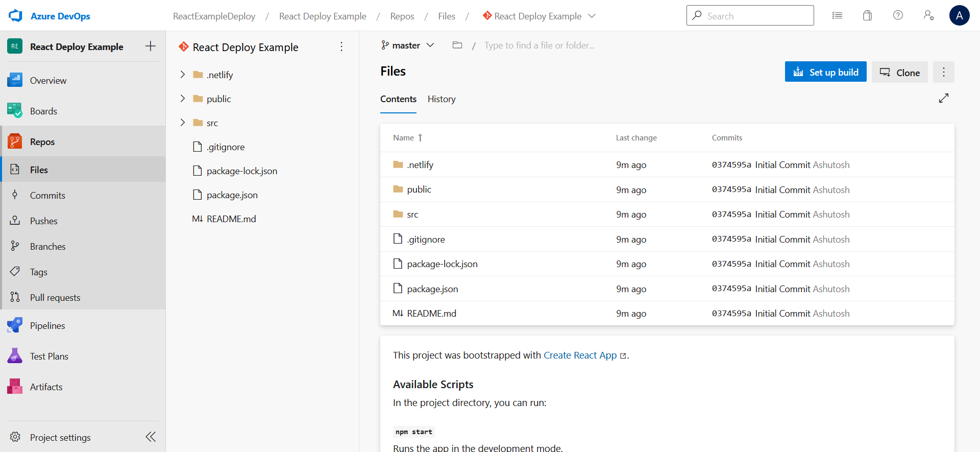Open More actions menu next to Clone
The width and height of the screenshot is (980, 452).
pyautogui.click(x=944, y=72)
